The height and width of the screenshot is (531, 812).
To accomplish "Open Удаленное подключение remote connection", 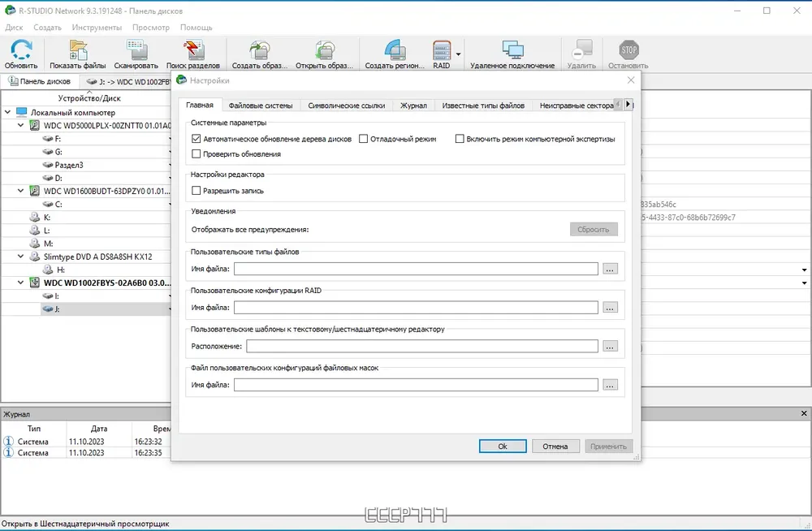I will click(512, 54).
